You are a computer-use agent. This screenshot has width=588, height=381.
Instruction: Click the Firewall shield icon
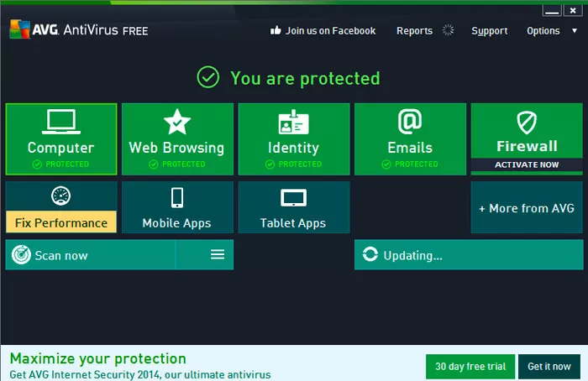pos(527,123)
